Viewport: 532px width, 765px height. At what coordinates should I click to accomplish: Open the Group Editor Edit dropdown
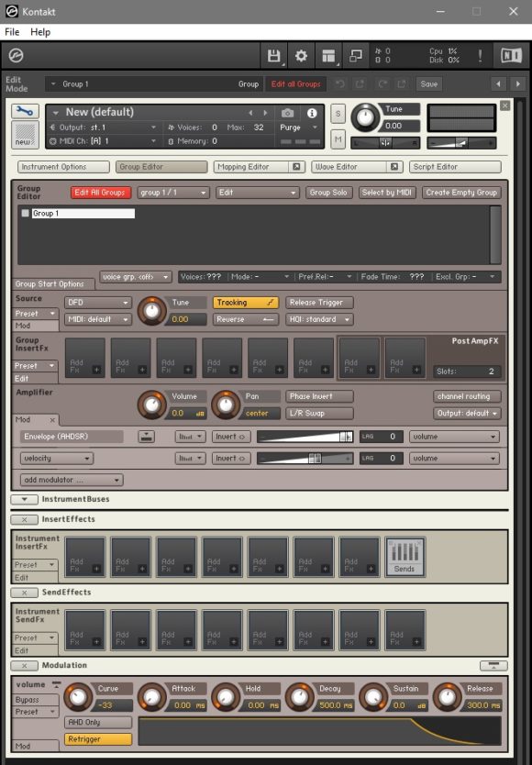click(257, 193)
